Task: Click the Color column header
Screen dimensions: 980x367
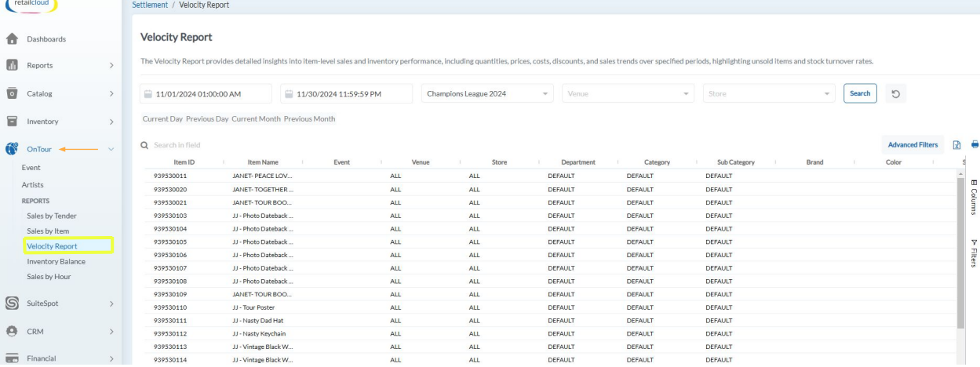Action: [893, 162]
